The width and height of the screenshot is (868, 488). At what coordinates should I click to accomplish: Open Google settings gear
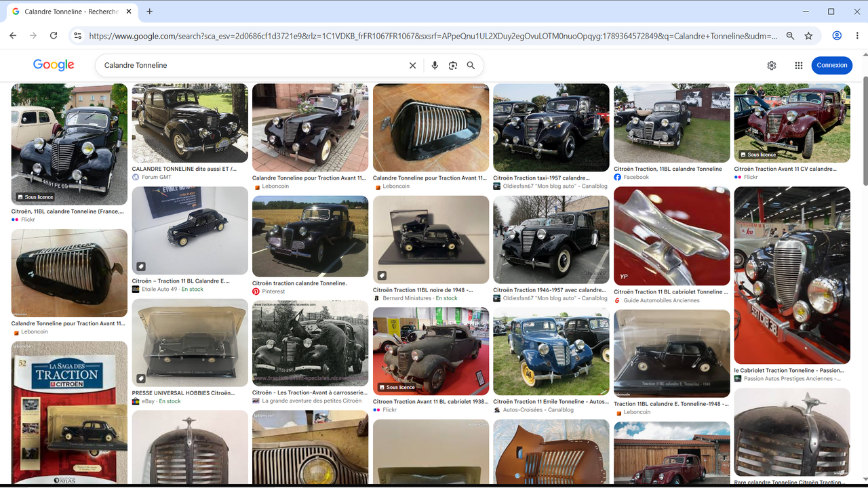tap(772, 66)
